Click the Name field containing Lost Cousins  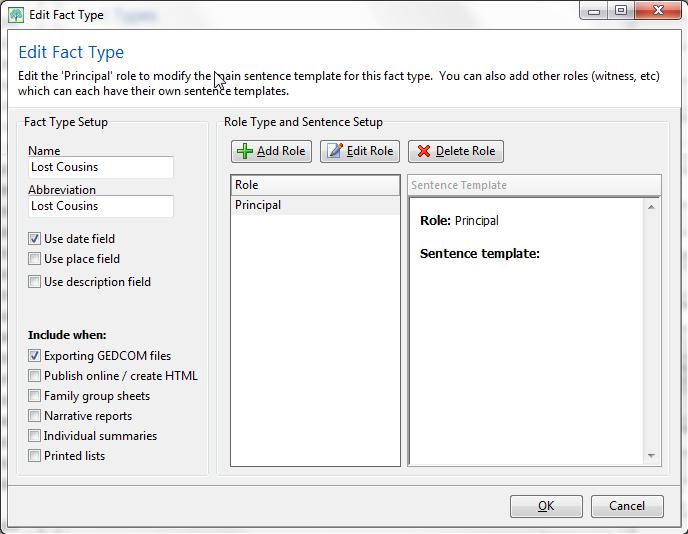point(101,167)
